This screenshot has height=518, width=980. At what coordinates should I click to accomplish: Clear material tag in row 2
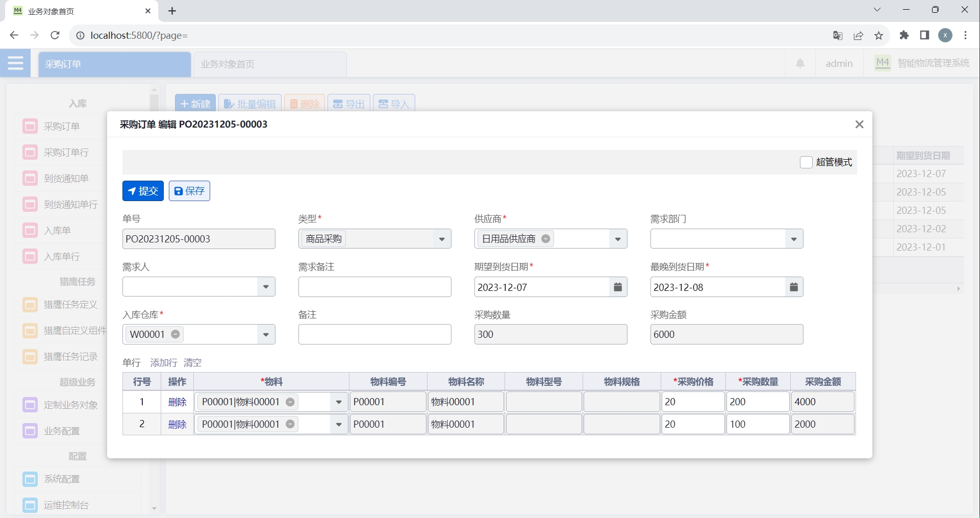290,424
